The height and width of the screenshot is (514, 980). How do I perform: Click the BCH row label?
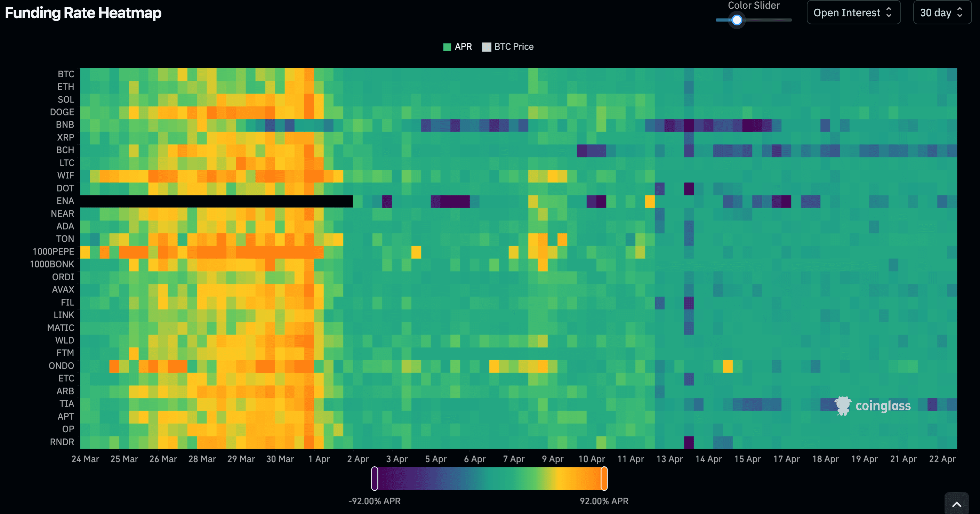coord(65,150)
